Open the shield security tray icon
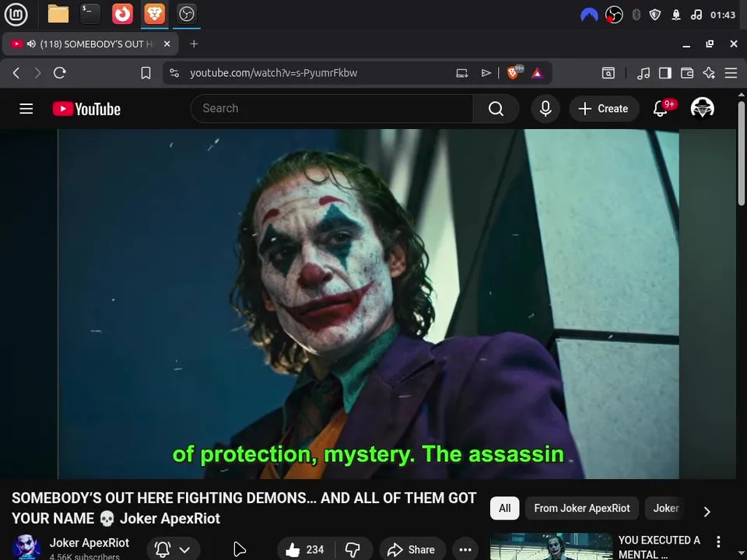The width and height of the screenshot is (747, 560). pyautogui.click(x=655, y=15)
